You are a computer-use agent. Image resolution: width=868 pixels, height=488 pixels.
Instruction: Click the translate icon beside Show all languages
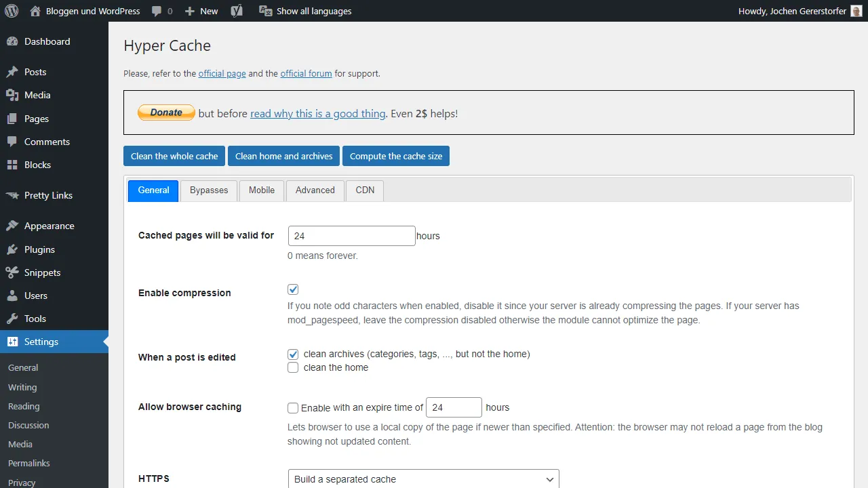(266, 11)
